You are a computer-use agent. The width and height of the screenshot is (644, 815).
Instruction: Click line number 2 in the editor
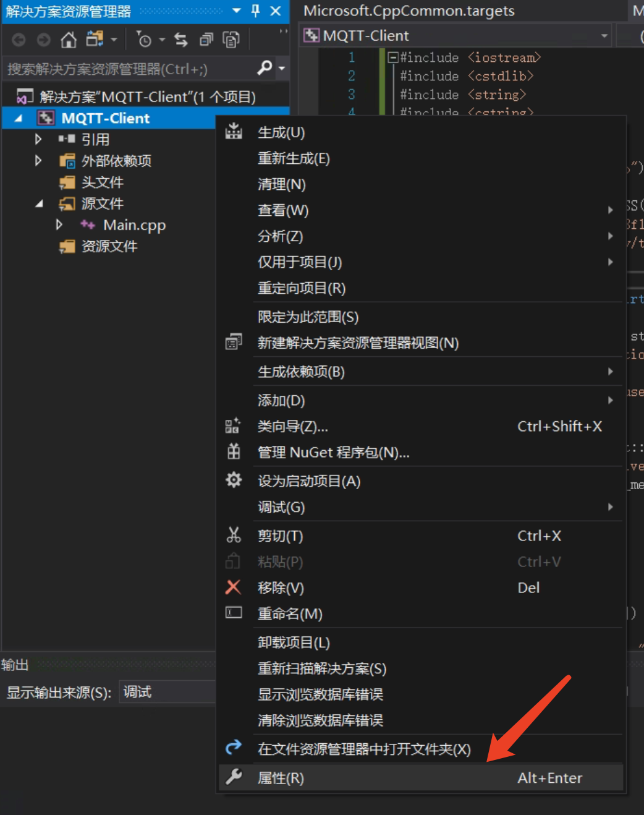(351, 76)
